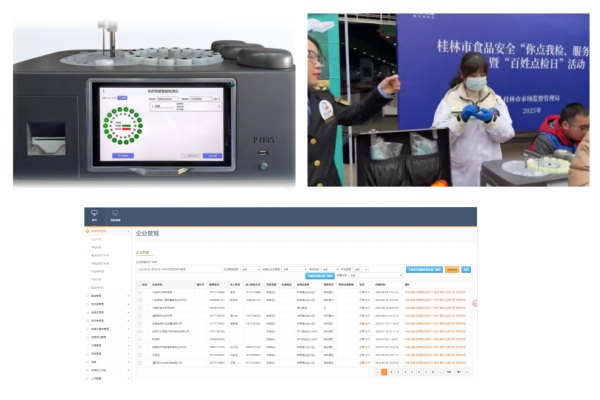The height and width of the screenshot is (400, 600).
Task: Click the previous-page arrow in the pagination bar
Action: [375, 371]
